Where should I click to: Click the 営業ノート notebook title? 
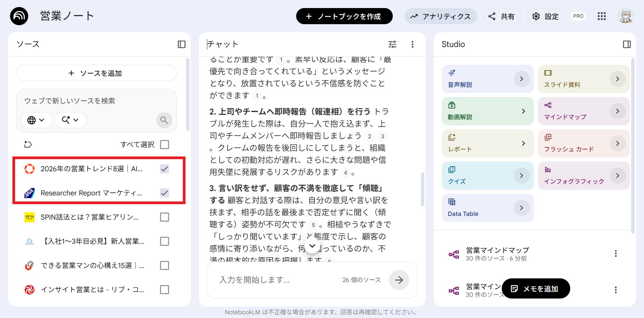point(67,16)
